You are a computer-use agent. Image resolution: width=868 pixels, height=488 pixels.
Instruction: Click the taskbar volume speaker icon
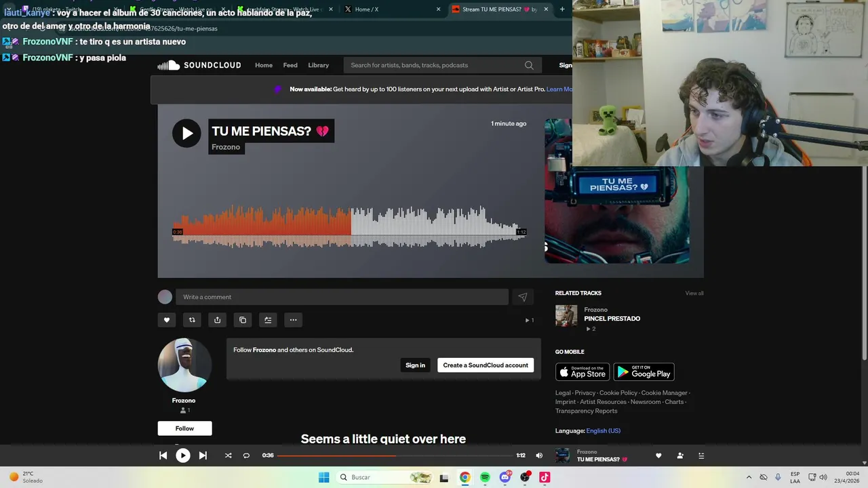click(x=823, y=477)
